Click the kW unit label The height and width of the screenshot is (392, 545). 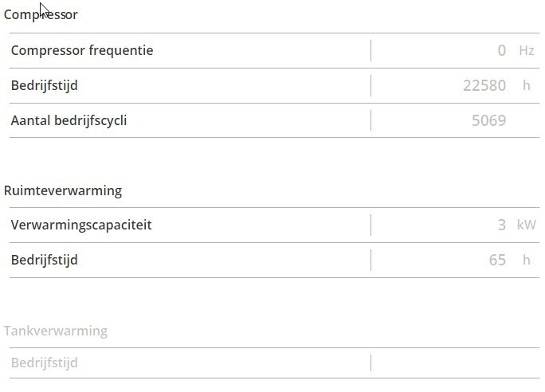pos(526,225)
